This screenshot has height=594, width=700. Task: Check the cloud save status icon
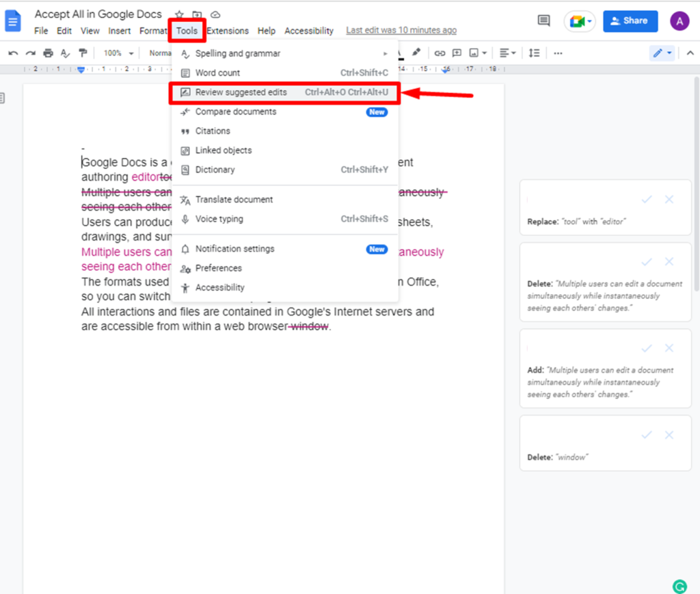(x=215, y=15)
